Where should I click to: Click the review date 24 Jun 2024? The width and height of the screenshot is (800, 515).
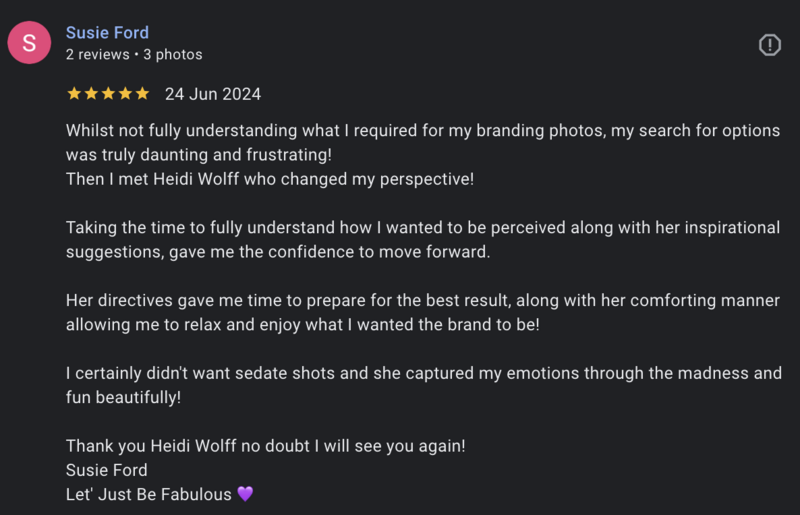tap(212, 94)
